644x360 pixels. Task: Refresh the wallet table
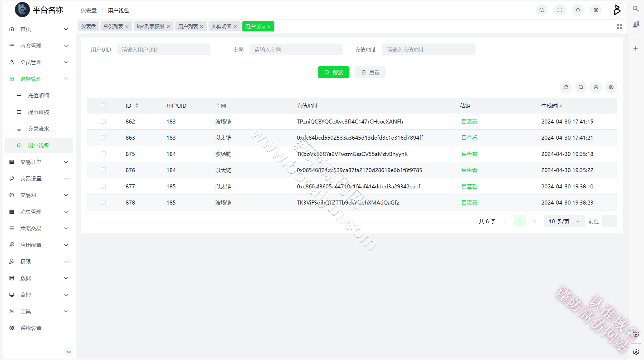pyautogui.click(x=566, y=87)
